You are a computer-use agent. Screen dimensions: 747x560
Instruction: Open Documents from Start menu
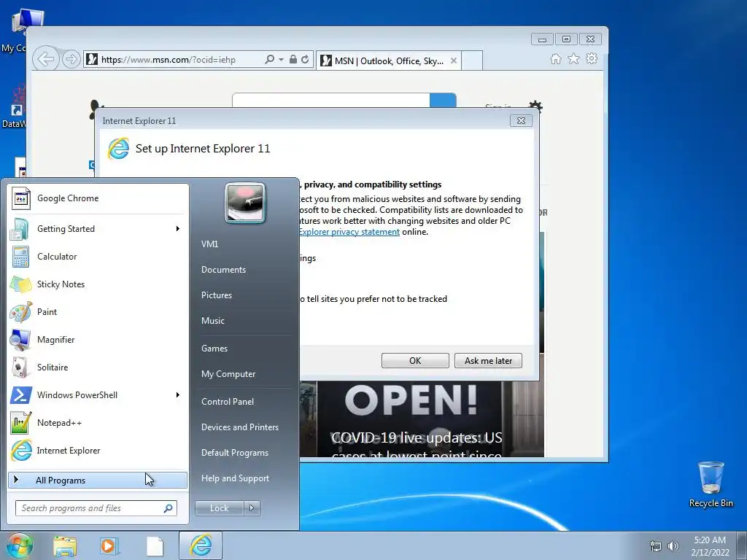pyautogui.click(x=223, y=270)
